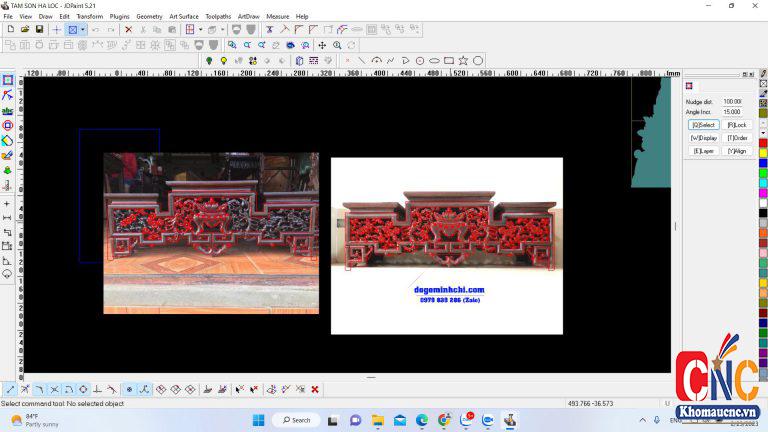Select the abc text tool in left sidebar

click(x=7, y=111)
